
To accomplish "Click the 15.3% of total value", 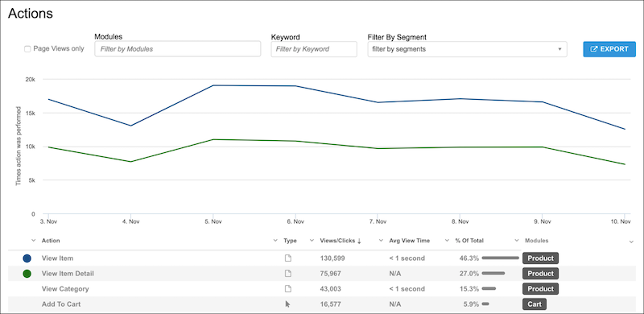I will (x=469, y=289).
